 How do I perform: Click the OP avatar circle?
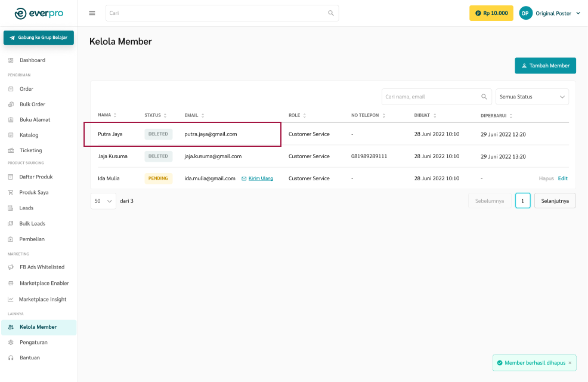coord(525,13)
